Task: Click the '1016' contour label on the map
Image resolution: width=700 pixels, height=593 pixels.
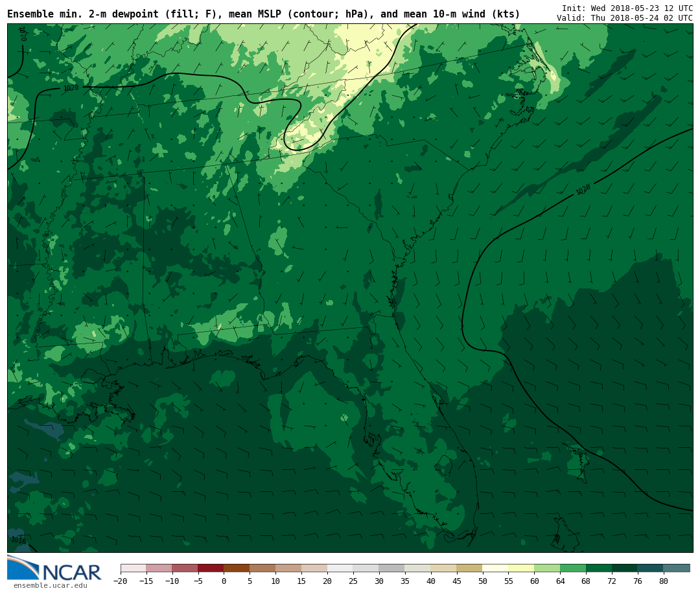Action: pyautogui.click(x=18, y=540)
